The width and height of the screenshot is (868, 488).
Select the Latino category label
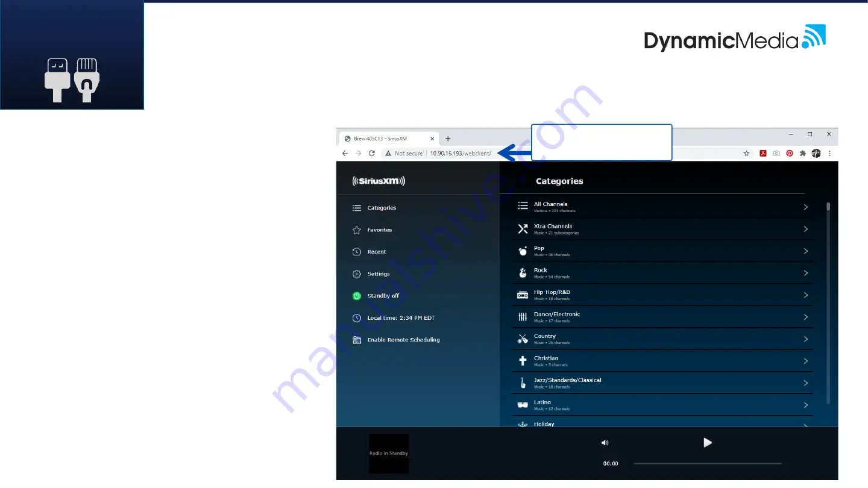543,402
